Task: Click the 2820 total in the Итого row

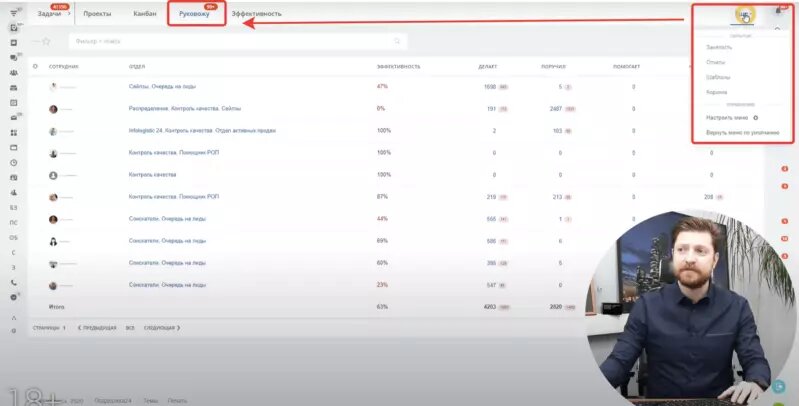Action: click(556, 307)
